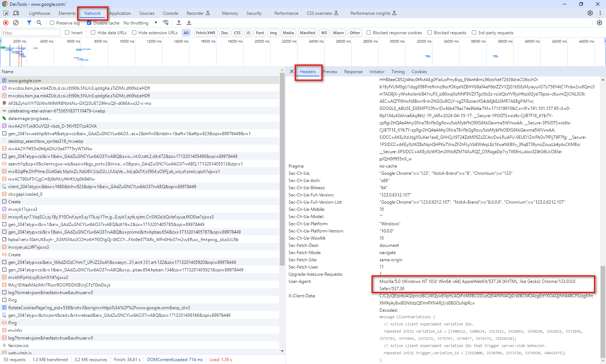Screen dimensions: 606x364
Task: Open the customize DevTools menu
Action: (600, 13)
